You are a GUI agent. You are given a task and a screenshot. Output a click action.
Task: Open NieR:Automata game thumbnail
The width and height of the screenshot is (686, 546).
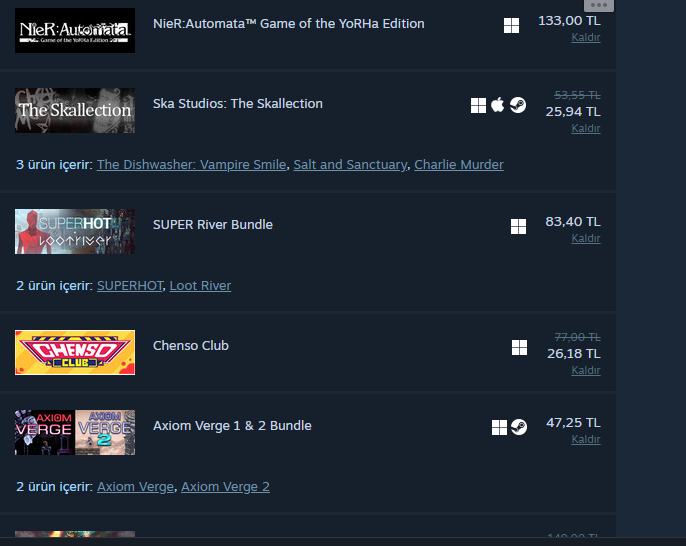(75, 31)
